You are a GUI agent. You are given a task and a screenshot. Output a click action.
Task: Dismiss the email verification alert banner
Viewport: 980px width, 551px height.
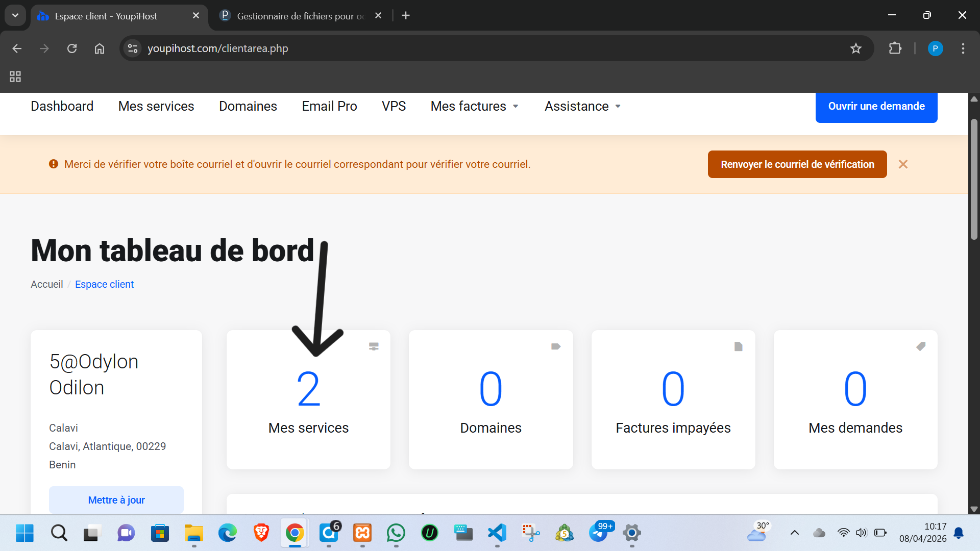(x=903, y=164)
